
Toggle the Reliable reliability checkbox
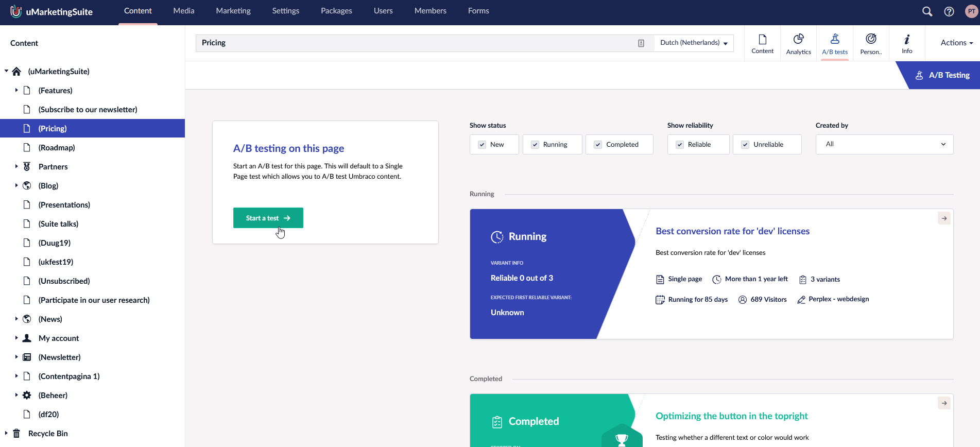point(680,145)
